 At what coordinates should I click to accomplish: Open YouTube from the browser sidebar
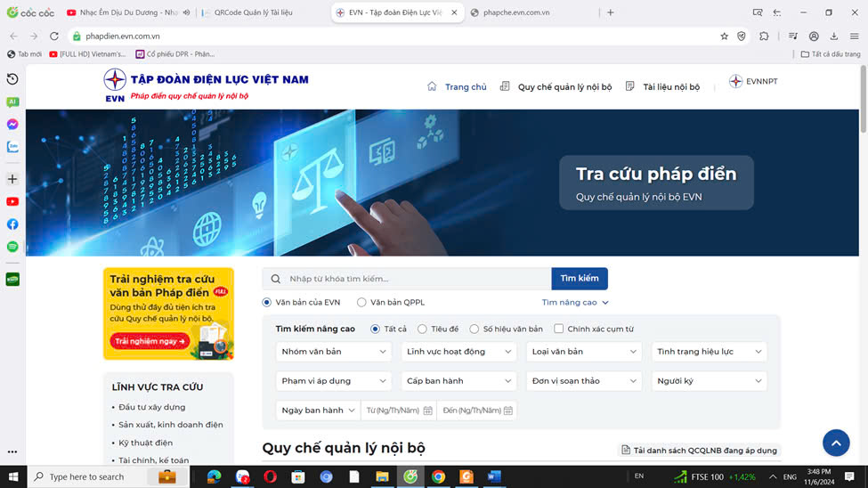12,201
